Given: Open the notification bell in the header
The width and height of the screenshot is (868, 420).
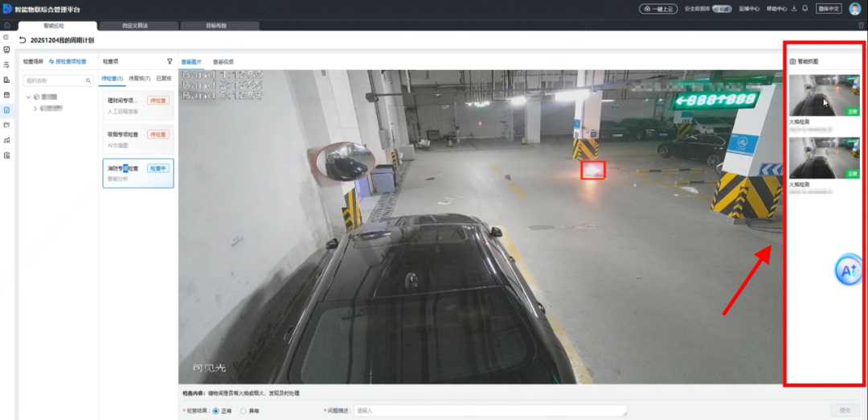Looking at the screenshot, I should [x=805, y=9].
